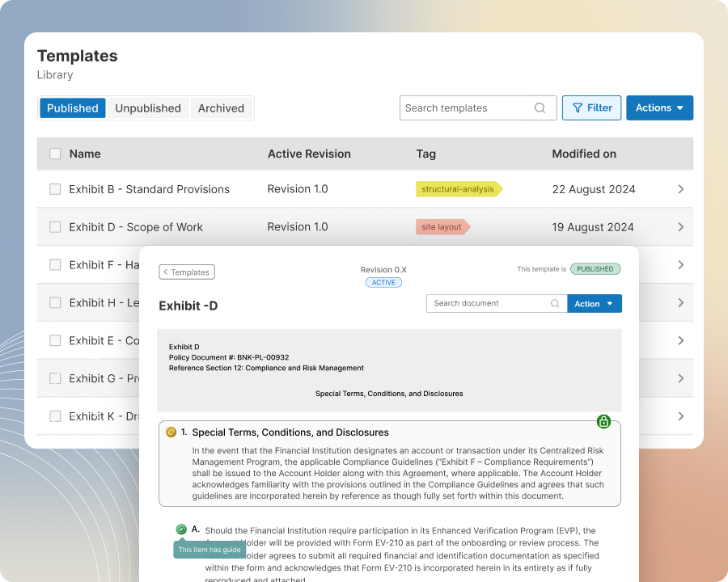Click the magnifier icon in Search templates
Image resolution: width=728 pixels, height=582 pixels.
(540, 108)
